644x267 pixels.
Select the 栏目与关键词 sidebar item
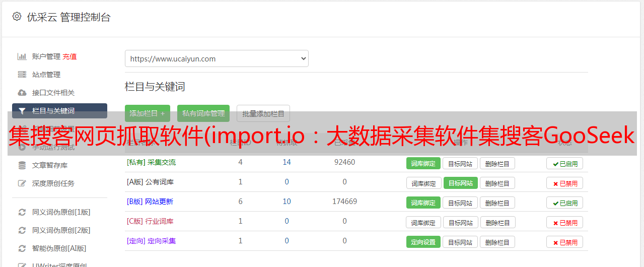[x=59, y=111]
